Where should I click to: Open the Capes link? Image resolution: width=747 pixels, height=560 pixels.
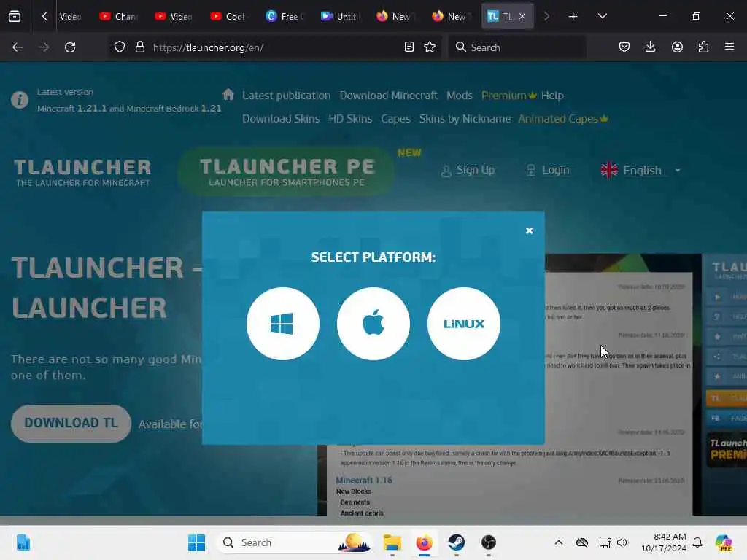click(x=395, y=119)
